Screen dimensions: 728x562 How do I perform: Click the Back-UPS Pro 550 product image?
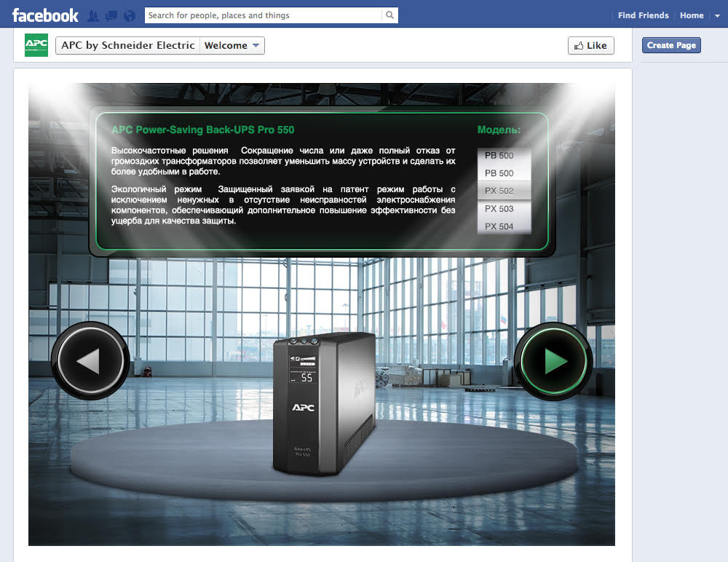coord(324,404)
